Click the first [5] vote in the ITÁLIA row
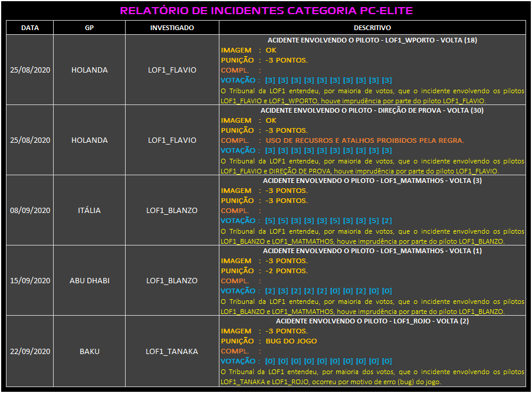Image resolution: width=532 pixels, height=393 pixels. click(270, 221)
